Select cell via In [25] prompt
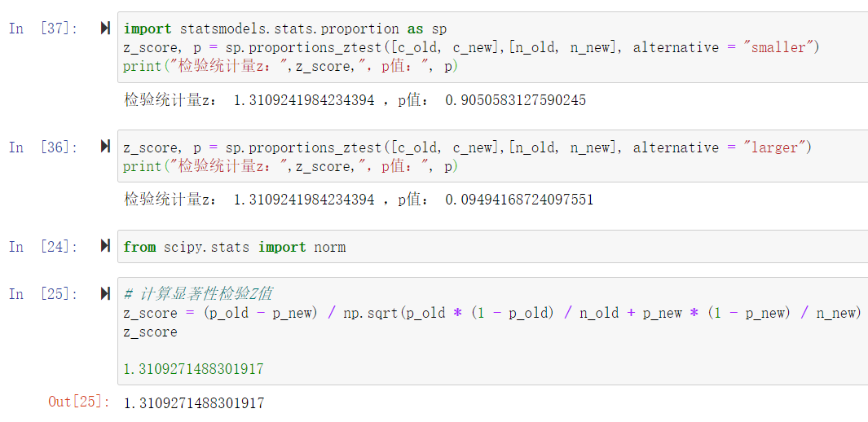This screenshot has width=868, height=422. pos(43,294)
